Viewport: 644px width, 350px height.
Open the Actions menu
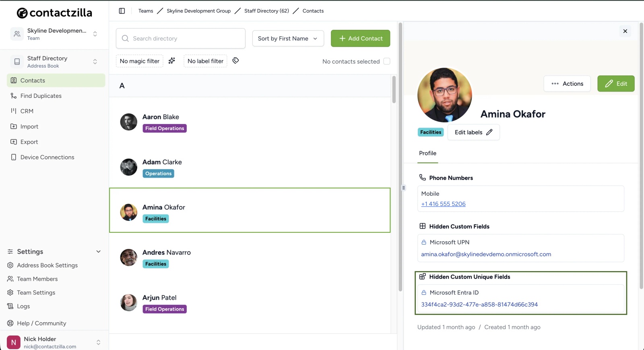(x=567, y=84)
